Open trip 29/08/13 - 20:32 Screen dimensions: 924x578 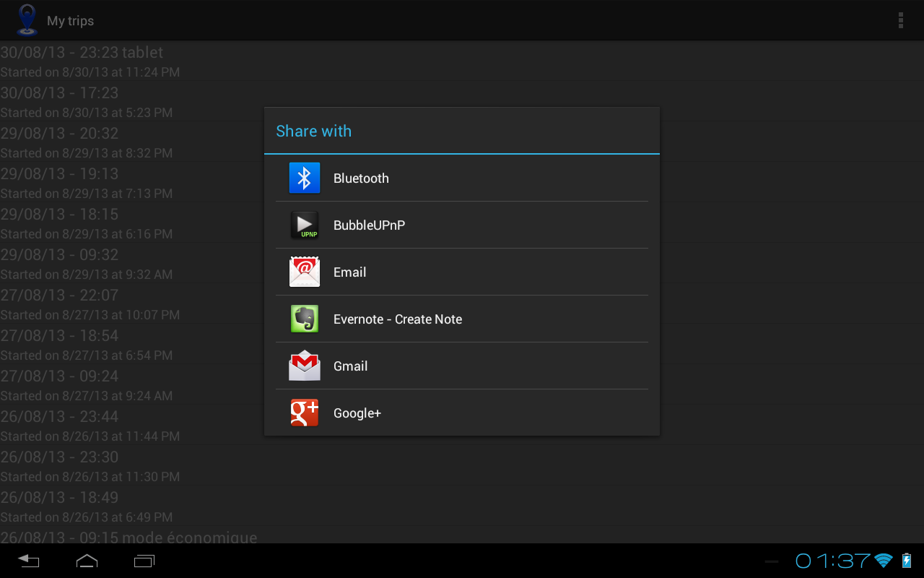(x=462, y=142)
